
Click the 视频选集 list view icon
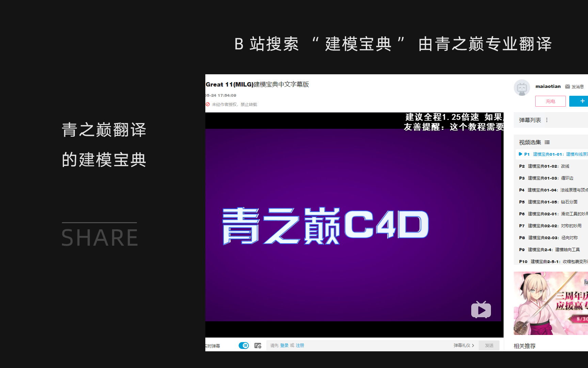click(x=547, y=142)
